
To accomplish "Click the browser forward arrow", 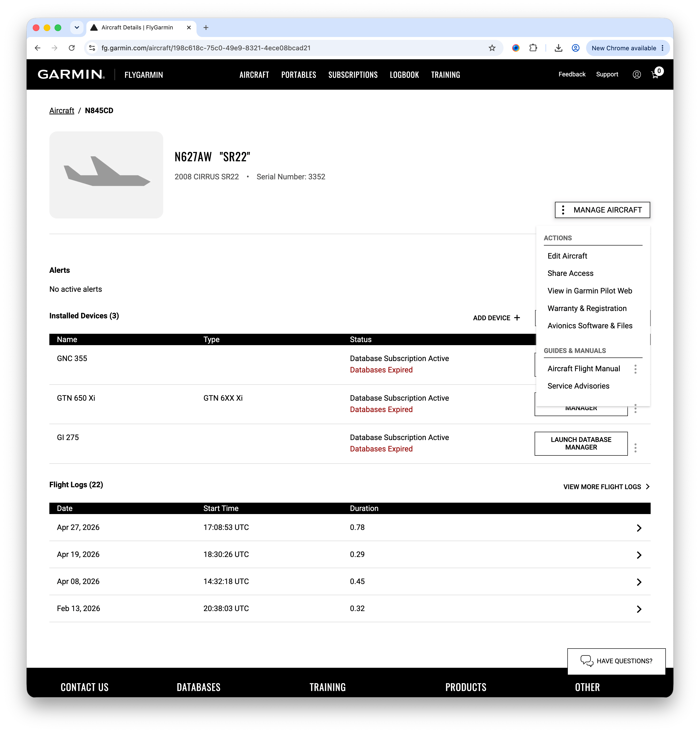I will tap(55, 48).
